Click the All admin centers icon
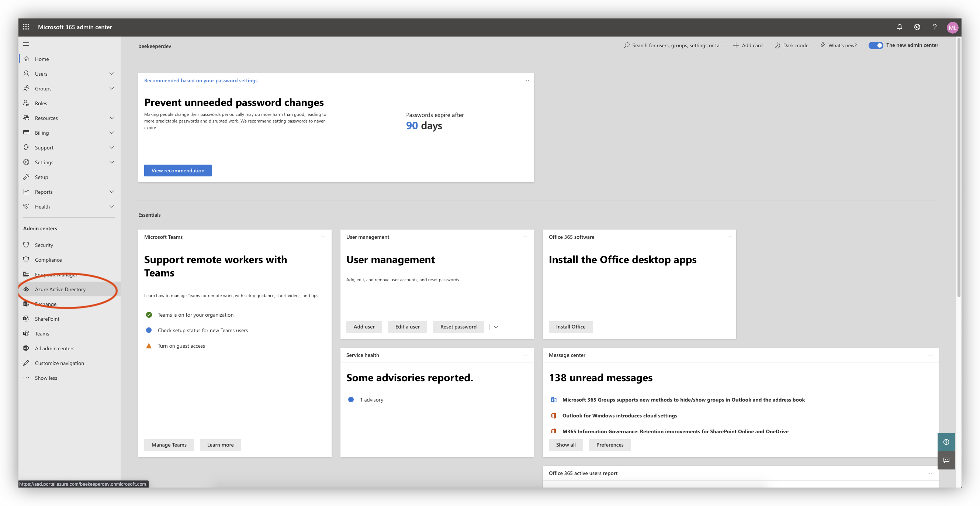Image resolution: width=980 pixels, height=506 pixels. 26,348
